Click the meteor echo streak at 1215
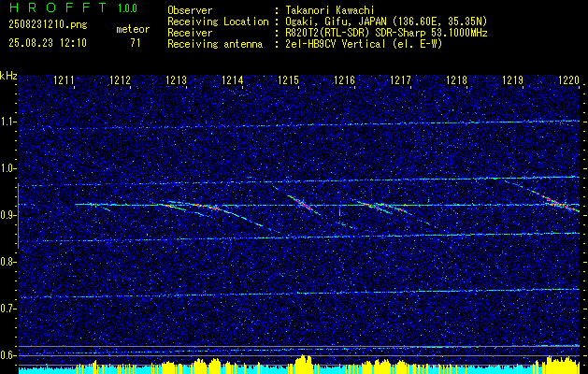 coord(302,205)
